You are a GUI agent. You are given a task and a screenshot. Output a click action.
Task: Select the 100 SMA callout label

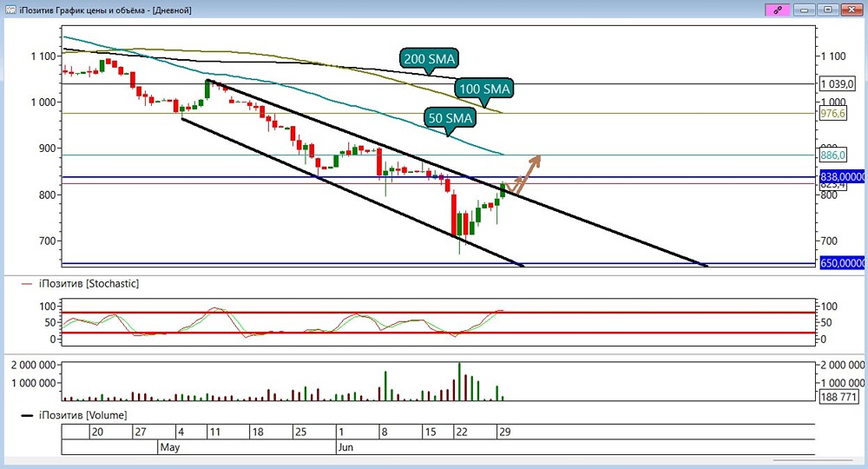(484, 89)
